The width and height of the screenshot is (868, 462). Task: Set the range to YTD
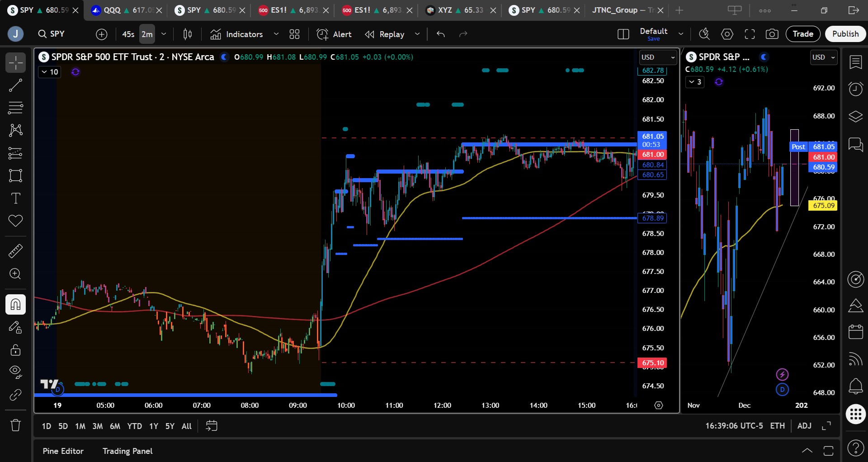pyautogui.click(x=134, y=426)
